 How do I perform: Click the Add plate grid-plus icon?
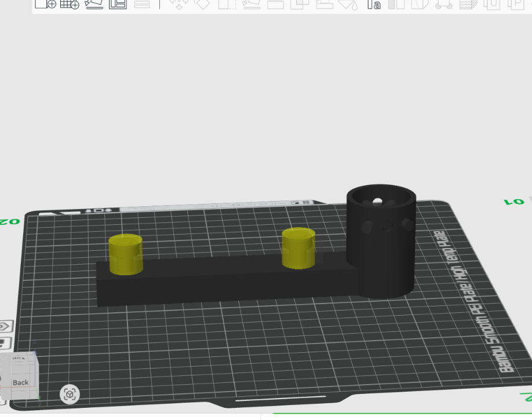70,4
